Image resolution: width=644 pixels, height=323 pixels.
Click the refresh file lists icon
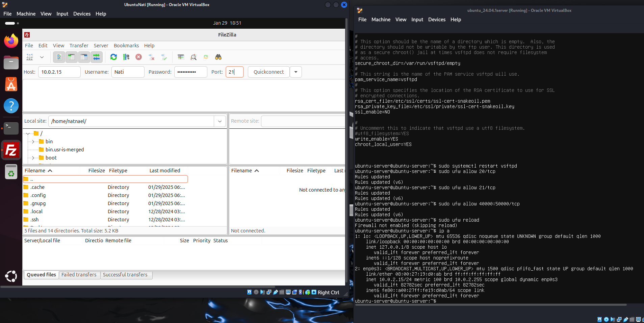(x=113, y=57)
